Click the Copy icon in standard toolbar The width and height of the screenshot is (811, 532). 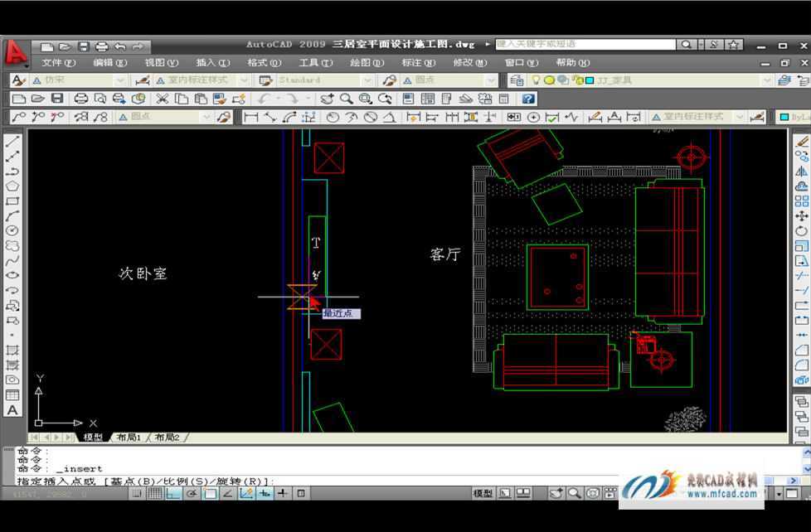point(181,99)
